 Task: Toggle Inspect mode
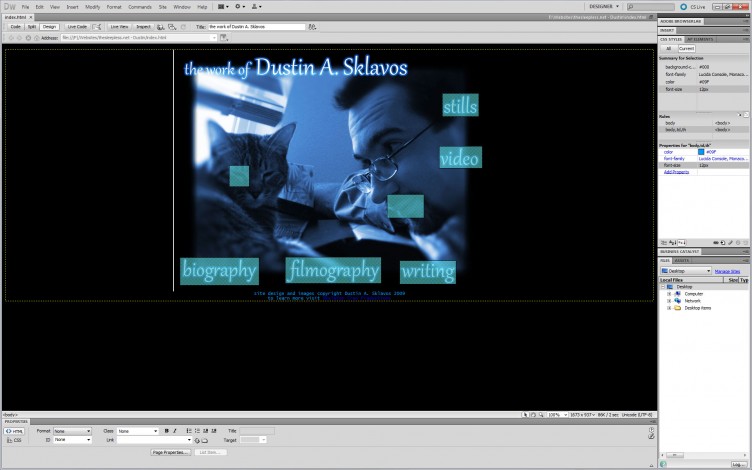143,27
